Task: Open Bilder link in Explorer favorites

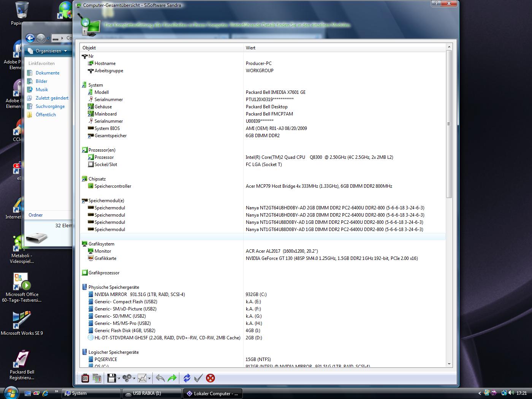Action: coord(41,81)
